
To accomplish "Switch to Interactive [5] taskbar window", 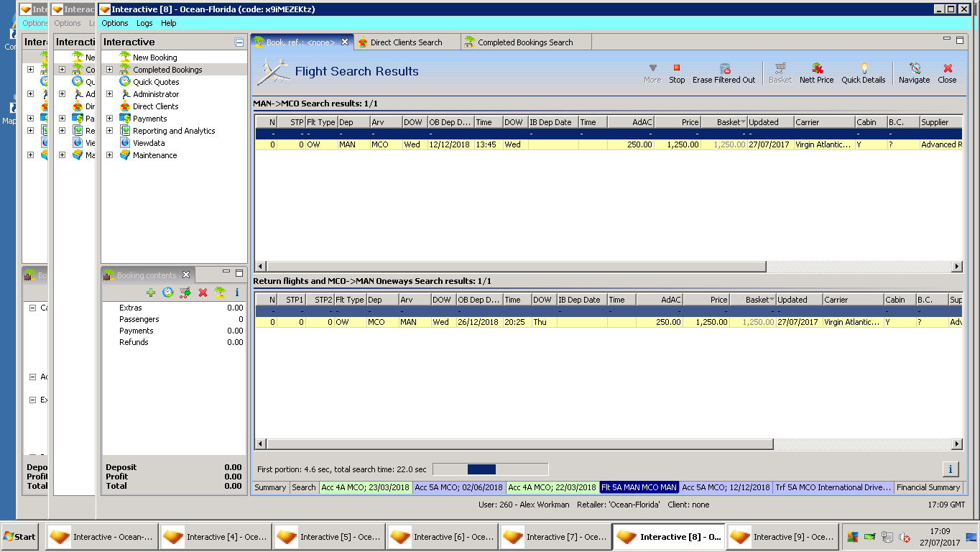I will point(328,537).
